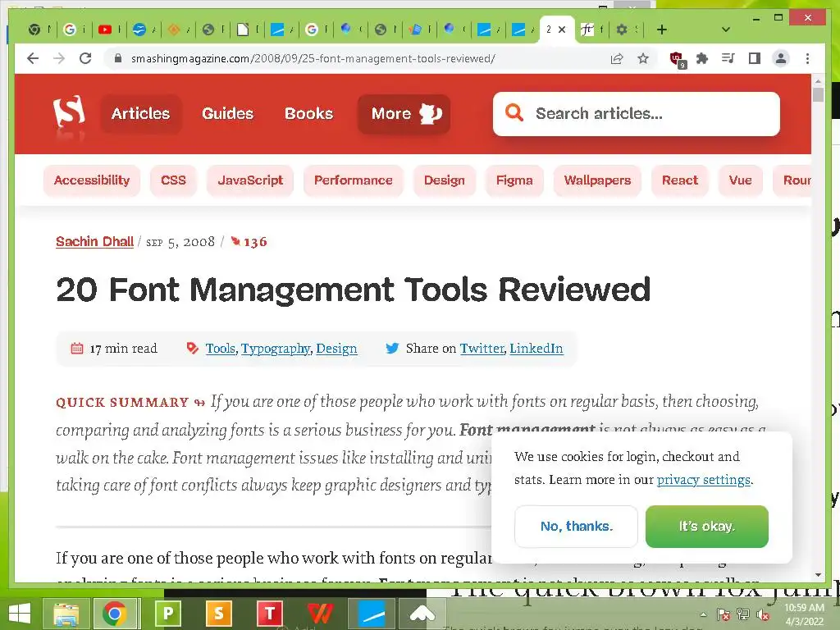Go back to previous page
This screenshot has width=840, height=630.
click(x=33, y=58)
